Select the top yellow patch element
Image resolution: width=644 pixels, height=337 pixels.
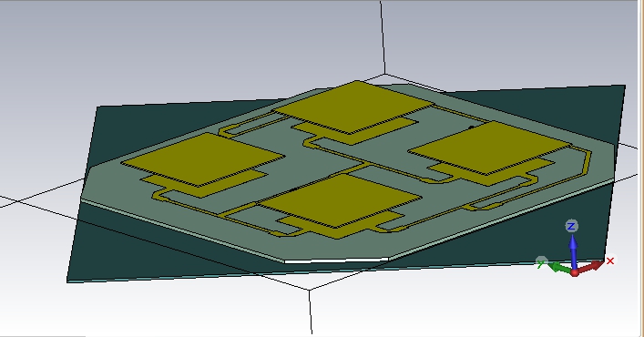[x=354, y=107]
